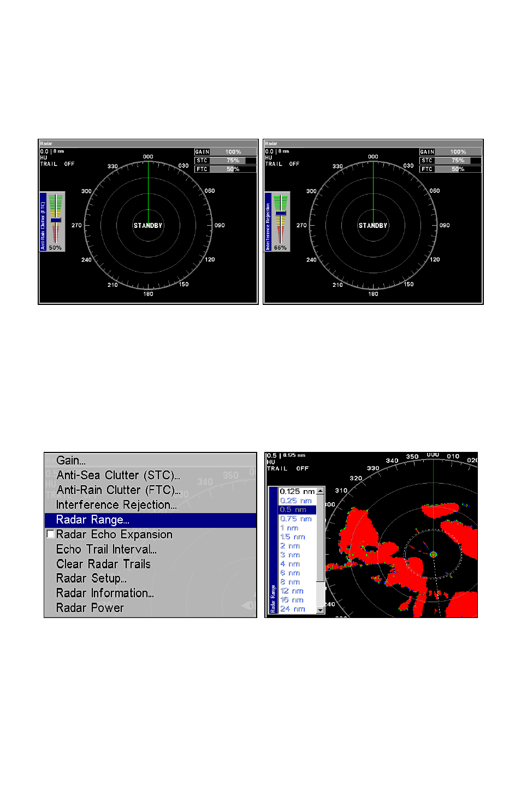Select 0.25 nm range option
521x812 pixels.
[298, 501]
